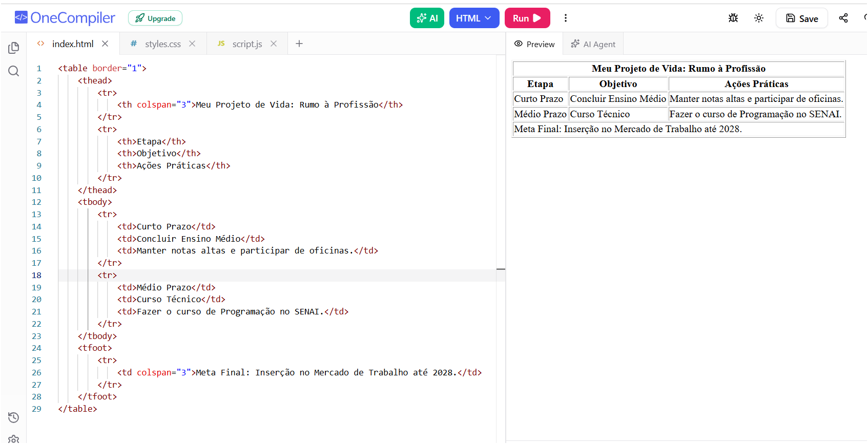Click the <th>Etapa</th> code line

click(x=152, y=141)
